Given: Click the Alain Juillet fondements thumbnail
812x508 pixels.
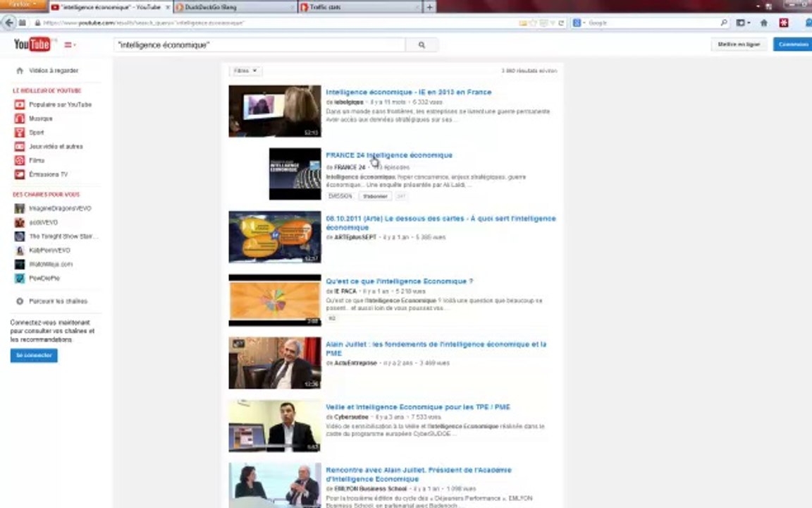Looking at the screenshot, I should pyautogui.click(x=275, y=363).
